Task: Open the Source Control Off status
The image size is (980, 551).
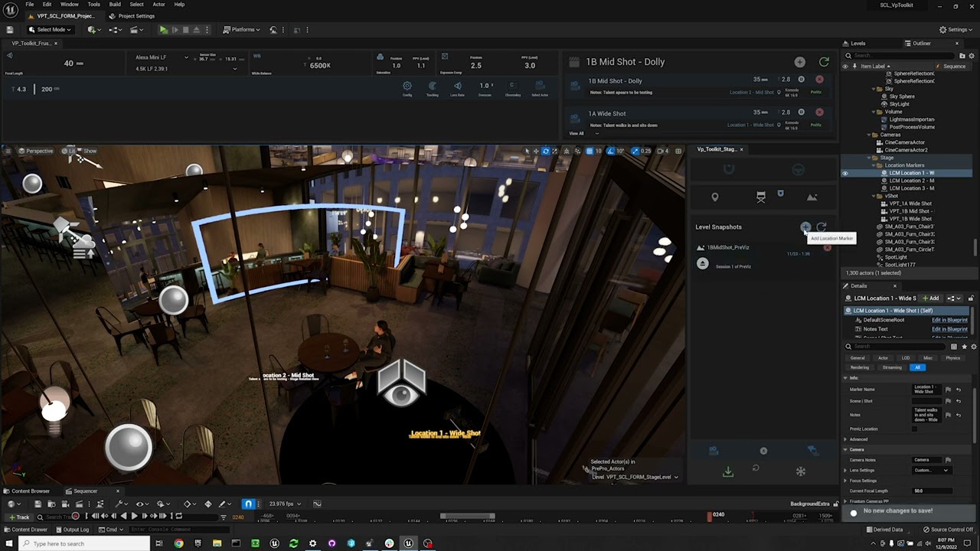Action: tap(948, 530)
